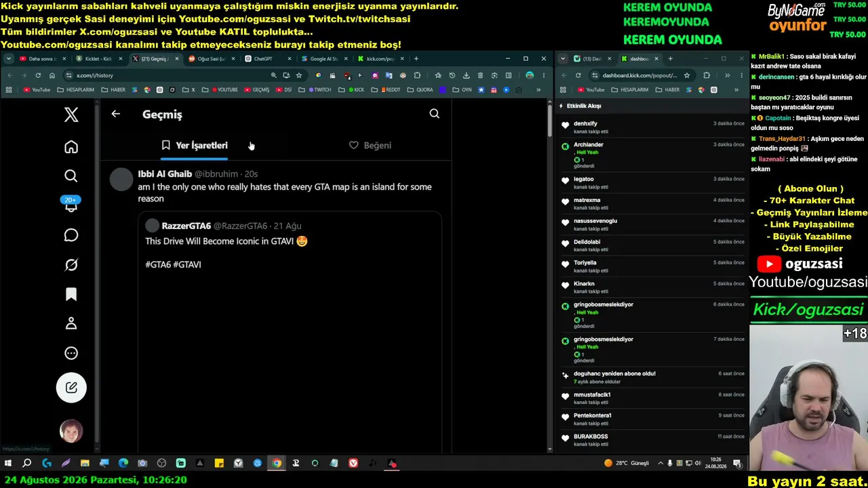Screen dimensions: 868x488
Task: Go back from the Geçmiş page
Action: 116,114
